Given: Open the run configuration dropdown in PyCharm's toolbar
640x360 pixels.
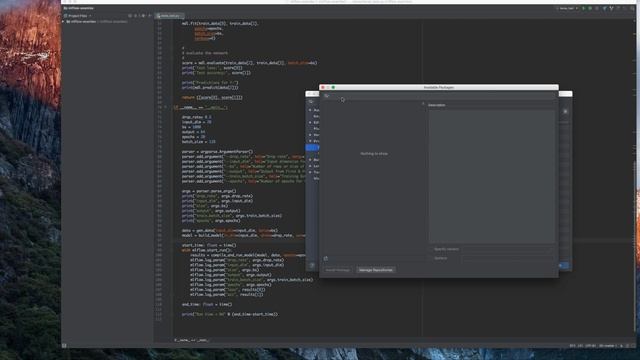Looking at the screenshot, I should [567, 8].
